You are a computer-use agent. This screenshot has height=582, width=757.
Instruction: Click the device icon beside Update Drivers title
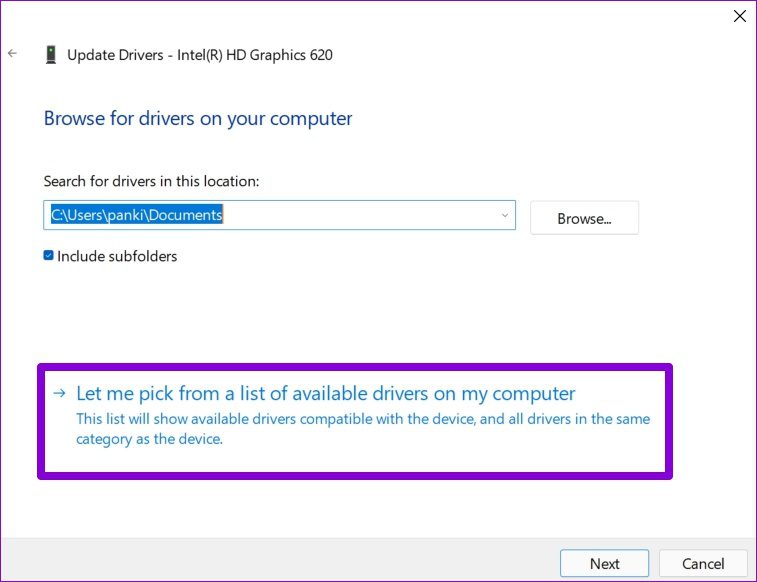tap(50, 55)
